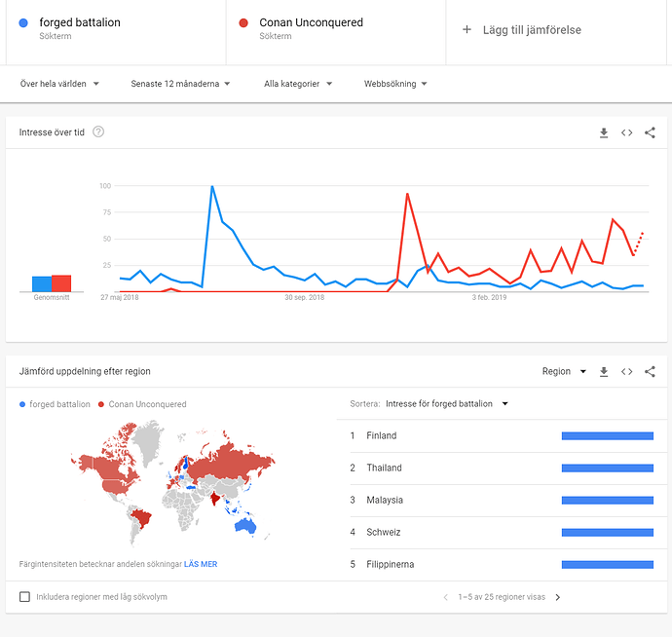The height and width of the screenshot is (637, 672).
Task: Click the plus icon to add comparison
Action: pyautogui.click(x=467, y=29)
